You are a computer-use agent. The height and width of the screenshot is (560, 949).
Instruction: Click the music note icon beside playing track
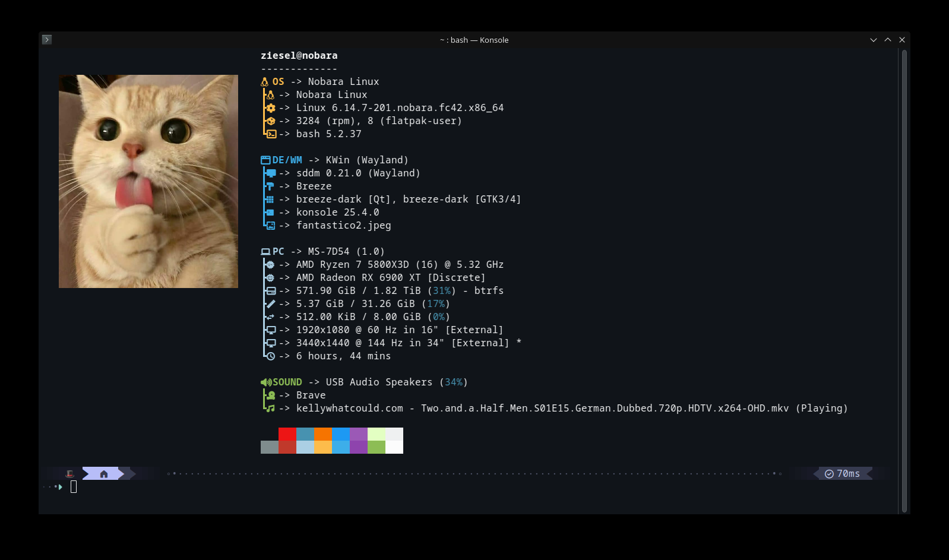pos(271,409)
